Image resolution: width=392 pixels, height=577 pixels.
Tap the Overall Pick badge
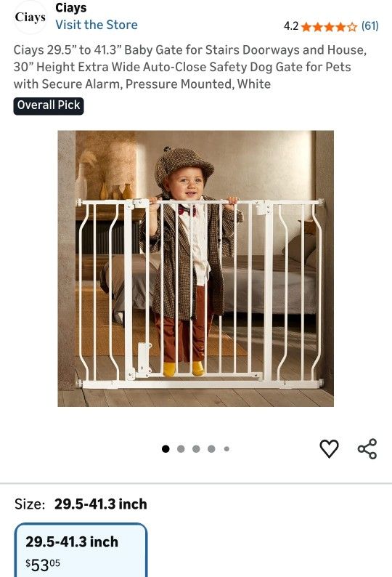pos(49,106)
